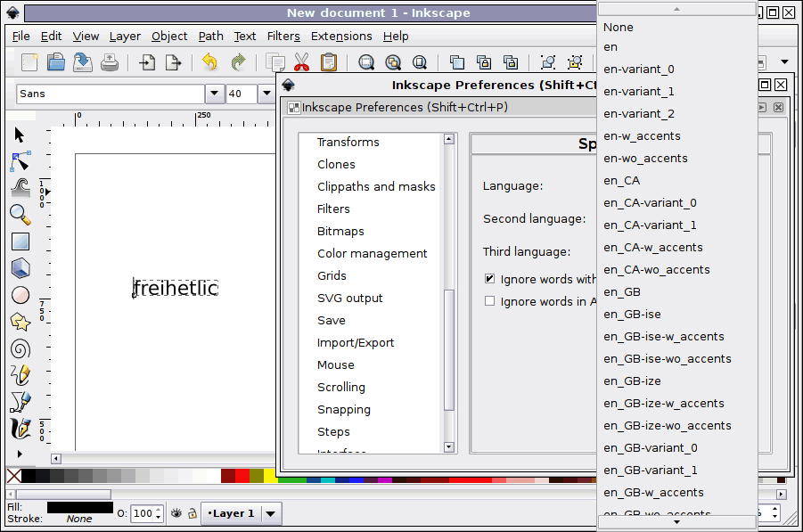This screenshot has width=803, height=532.
Task: Open the File menu
Action: click(x=21, y=37)
